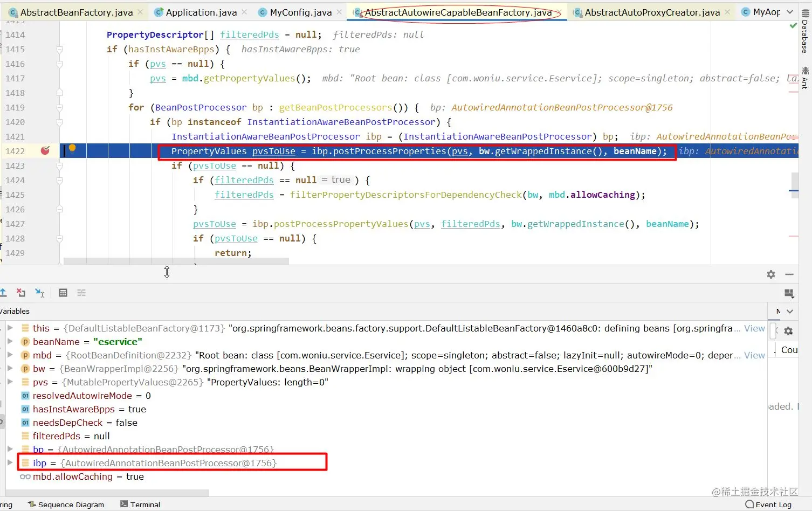The width and height of the screenshot is (812, 511).
Task: Hide the debug tool window with minus icon
Action: tap(789, 274)
